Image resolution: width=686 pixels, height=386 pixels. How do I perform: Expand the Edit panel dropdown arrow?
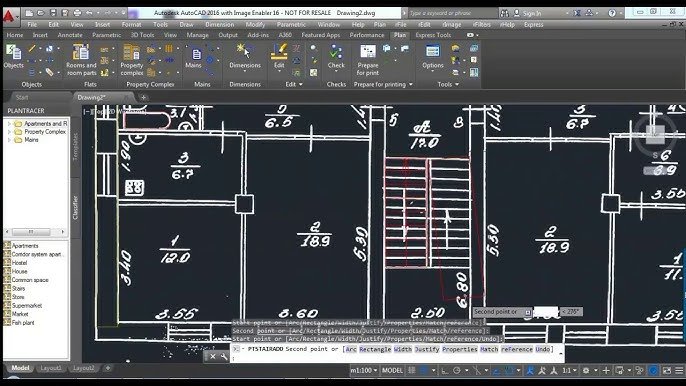pyautogui.click(x=301, y=84)
